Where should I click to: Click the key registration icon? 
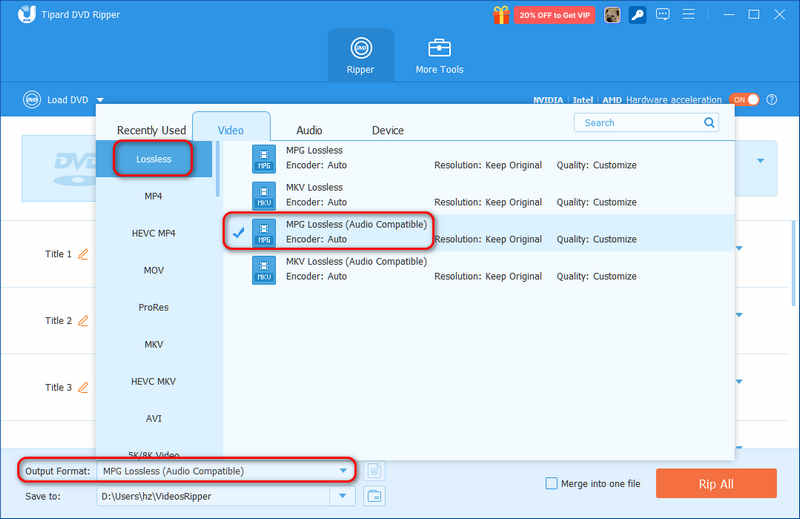tap(637, 15)
